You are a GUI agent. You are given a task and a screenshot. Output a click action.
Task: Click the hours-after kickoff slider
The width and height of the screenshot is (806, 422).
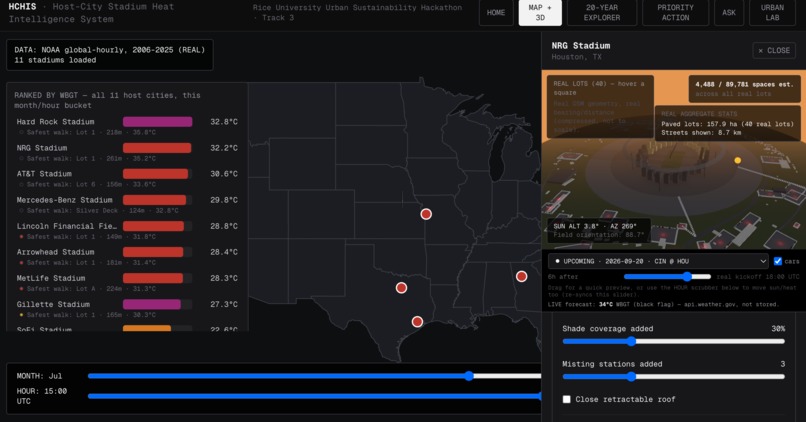pos(667,277)
